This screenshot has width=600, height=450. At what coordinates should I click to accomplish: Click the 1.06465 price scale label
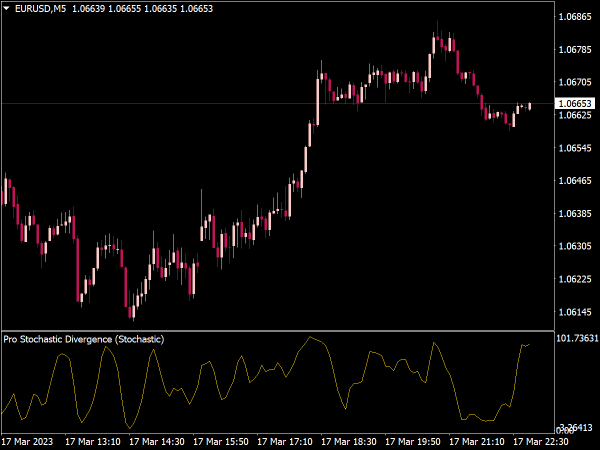pos(575,180)
